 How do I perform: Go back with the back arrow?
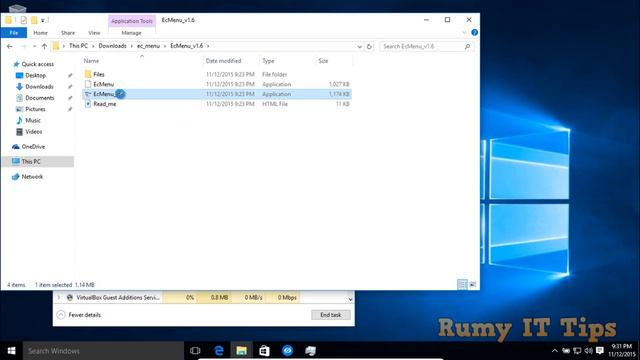[x=10, y=47]
